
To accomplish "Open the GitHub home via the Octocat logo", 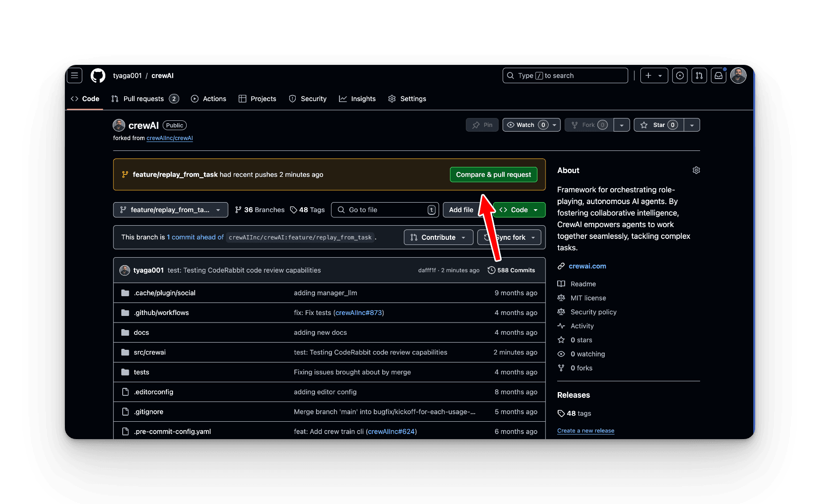I will pos(98,75).
